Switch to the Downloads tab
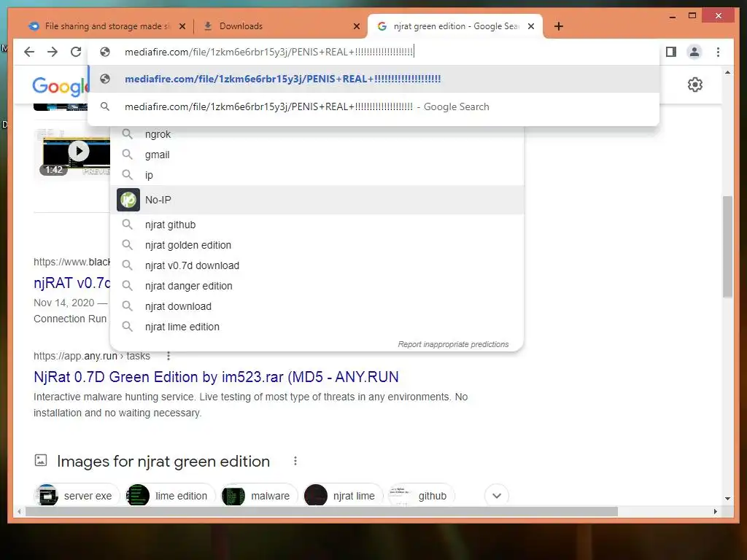Viewport: 747px width, 560px height. (281, 26)
